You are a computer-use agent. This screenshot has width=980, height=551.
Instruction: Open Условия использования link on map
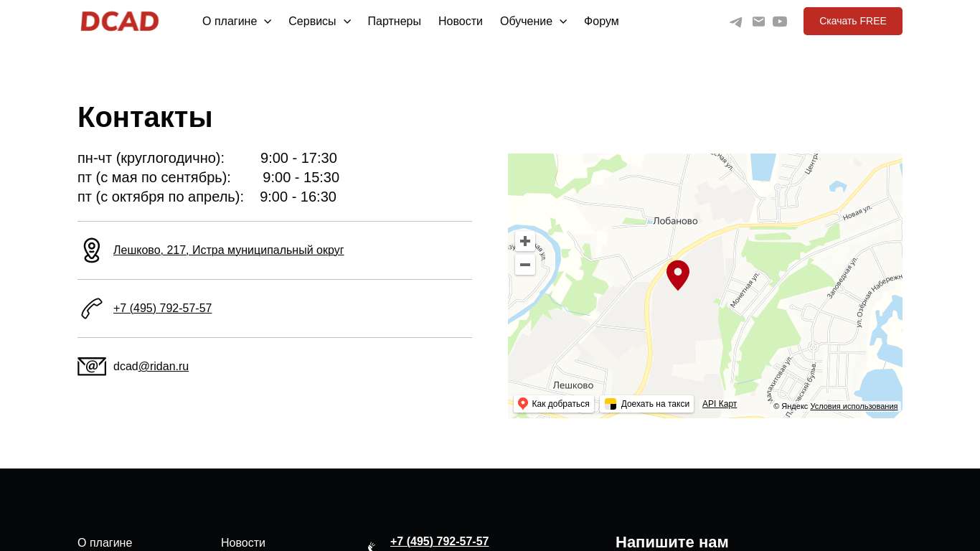click(x=854, y=406)
